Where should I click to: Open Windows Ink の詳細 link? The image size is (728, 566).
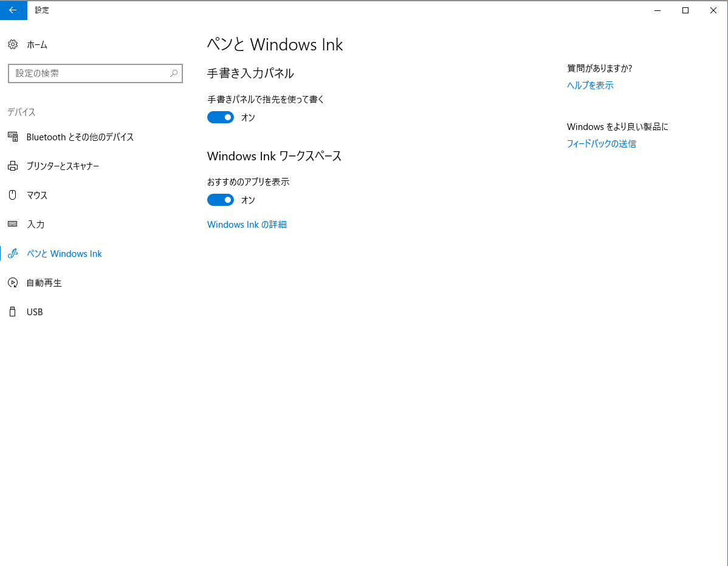247,225
